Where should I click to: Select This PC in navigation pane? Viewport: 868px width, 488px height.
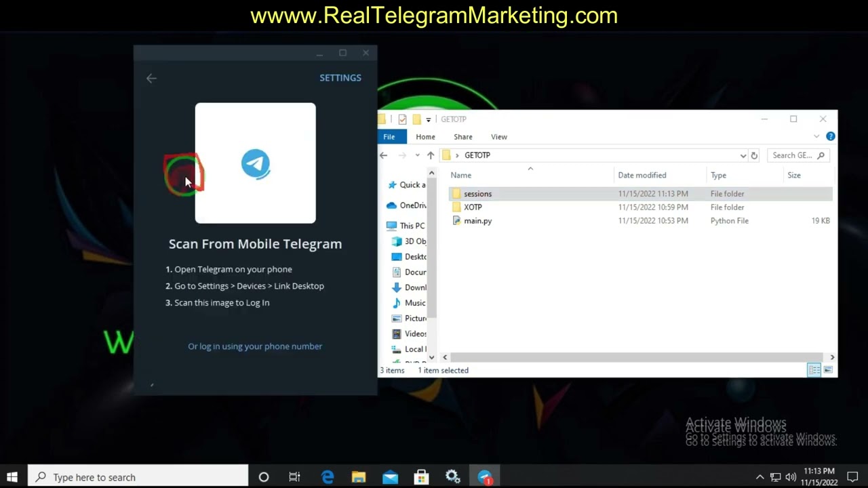406,226
